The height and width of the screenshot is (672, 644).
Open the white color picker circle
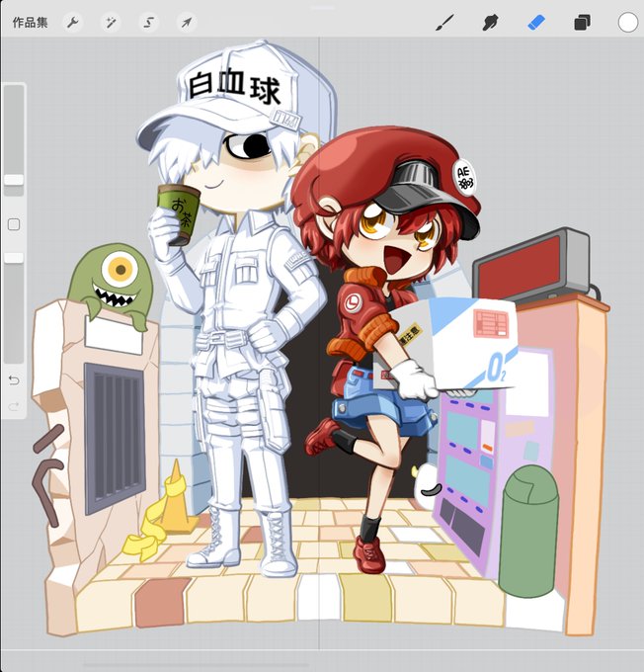click(628, 23)
